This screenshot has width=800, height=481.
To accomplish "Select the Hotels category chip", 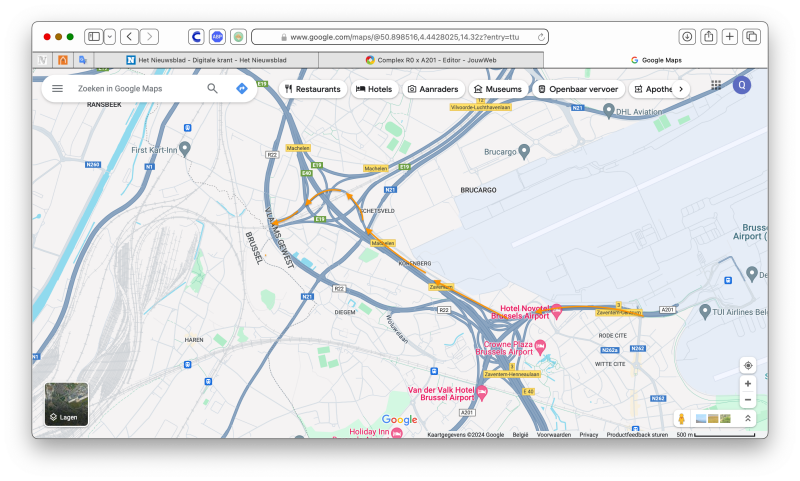I will (x=374, y=89).
